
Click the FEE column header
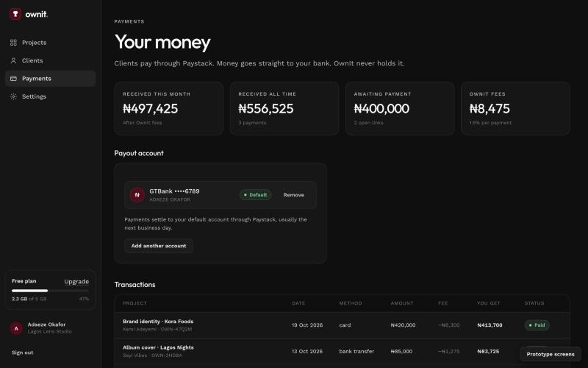pyautogui.click(x=443, y=303)
